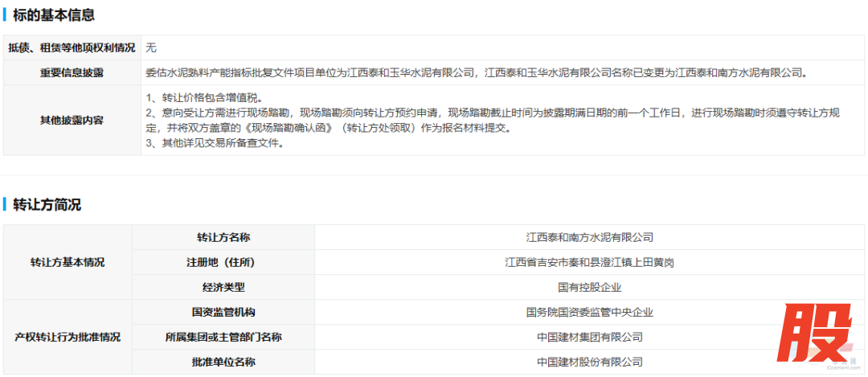Click the 转让方名称 label cell

click(223, 237)
